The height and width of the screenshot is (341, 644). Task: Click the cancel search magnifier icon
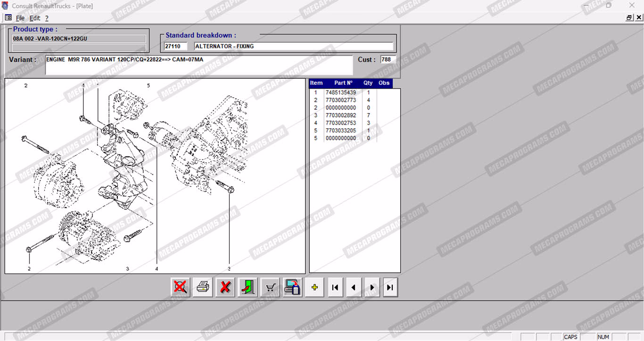(180, 287)
